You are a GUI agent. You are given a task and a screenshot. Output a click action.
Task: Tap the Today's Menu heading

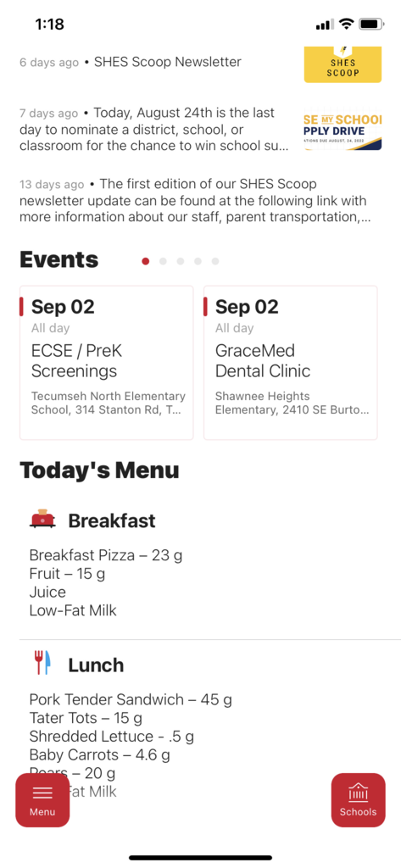click(x=100, y=470)
